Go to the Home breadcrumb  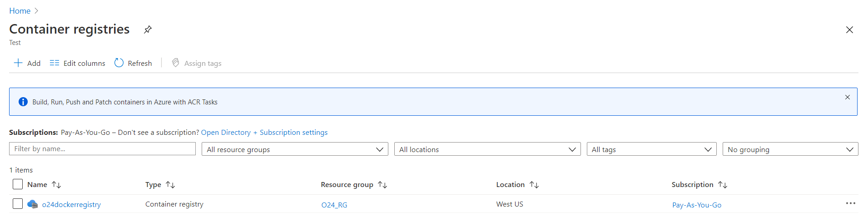point(20,11)
